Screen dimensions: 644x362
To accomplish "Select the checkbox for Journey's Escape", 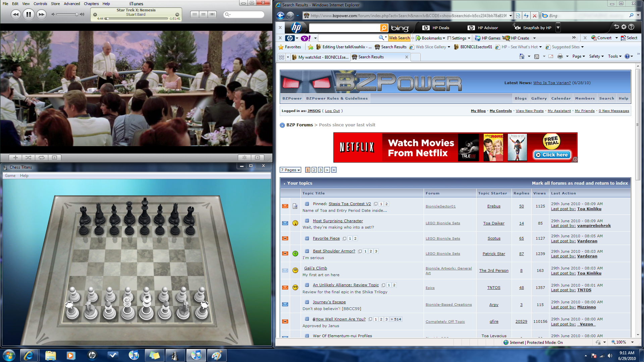I will [x=307, y=302].
